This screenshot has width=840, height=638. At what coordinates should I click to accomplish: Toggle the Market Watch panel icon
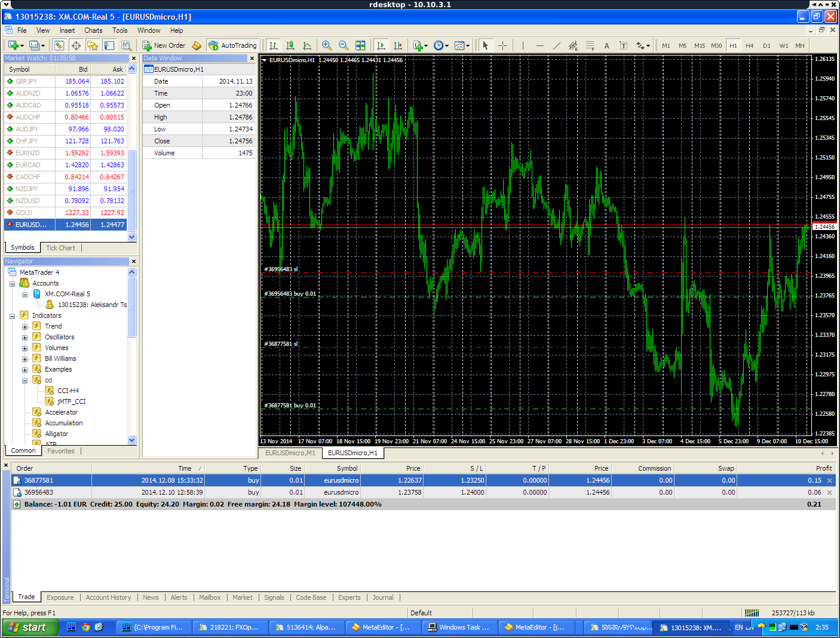pyautogui.click(x=59, y=45)
